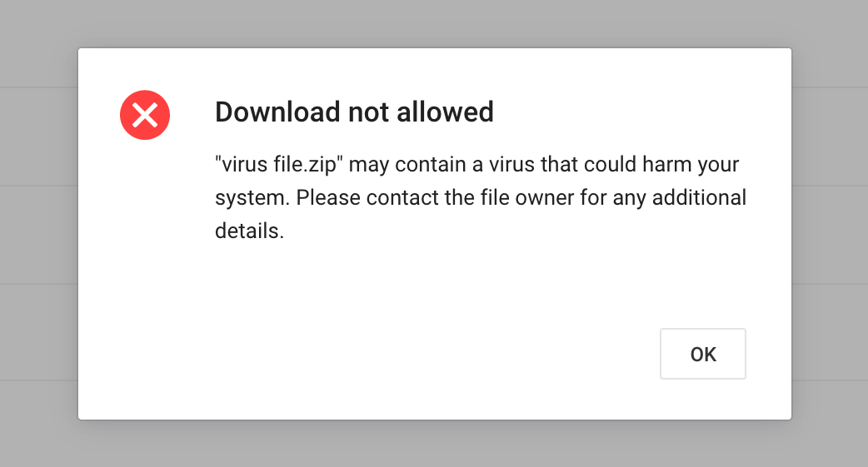Click the dimmed backdrop left of dialog

38,233
